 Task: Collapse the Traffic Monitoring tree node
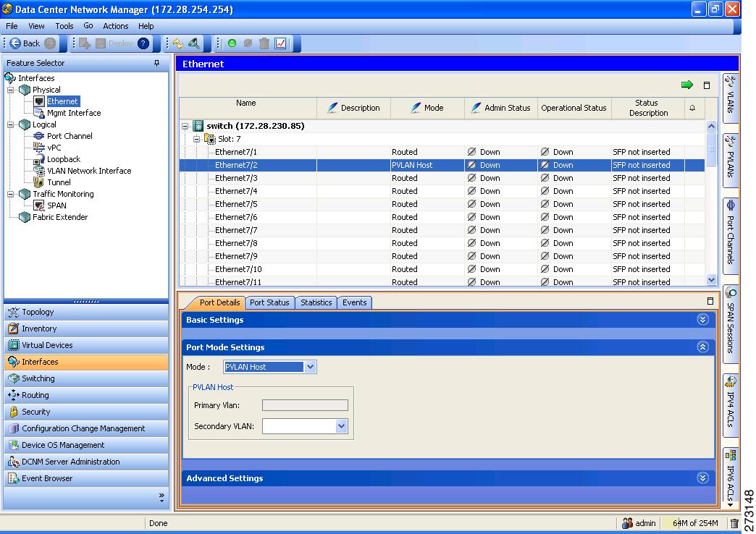[x=11, y=194]
